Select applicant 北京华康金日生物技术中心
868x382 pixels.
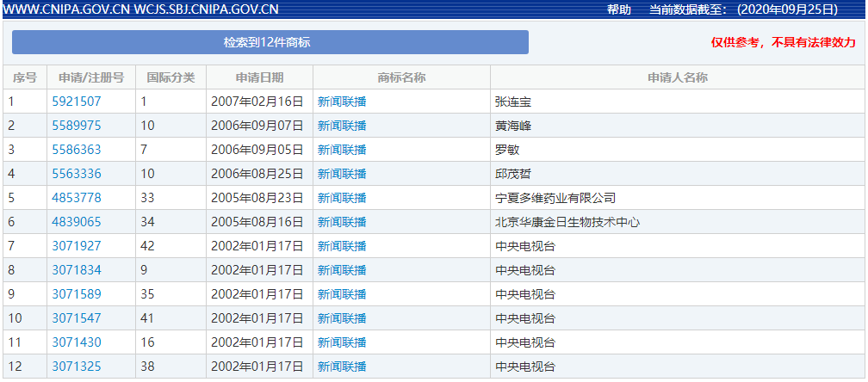coord(567,222)
